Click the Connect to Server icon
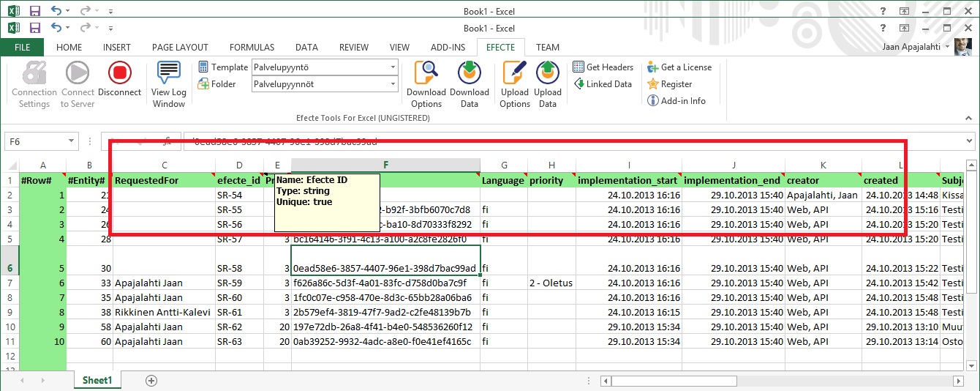 pos(77,72)
